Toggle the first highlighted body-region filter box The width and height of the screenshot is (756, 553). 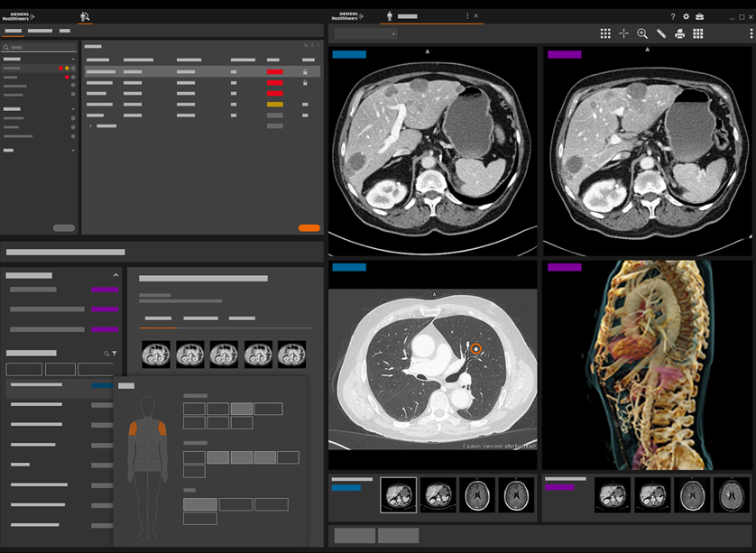[241, 409]
